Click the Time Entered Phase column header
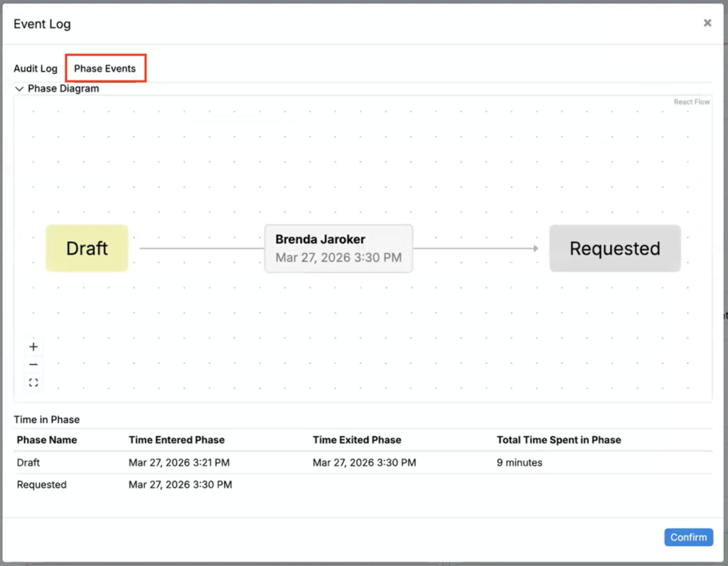 (176, 440)
